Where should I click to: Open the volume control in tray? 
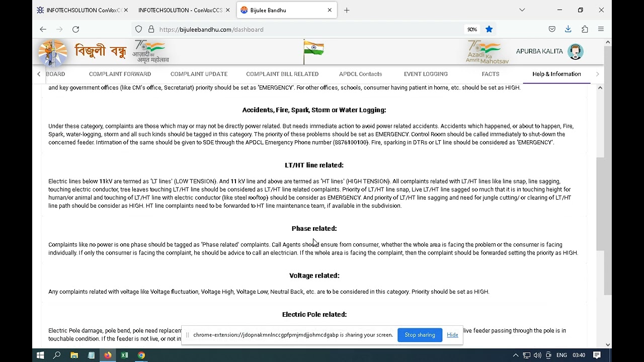[x=537, y=355]
